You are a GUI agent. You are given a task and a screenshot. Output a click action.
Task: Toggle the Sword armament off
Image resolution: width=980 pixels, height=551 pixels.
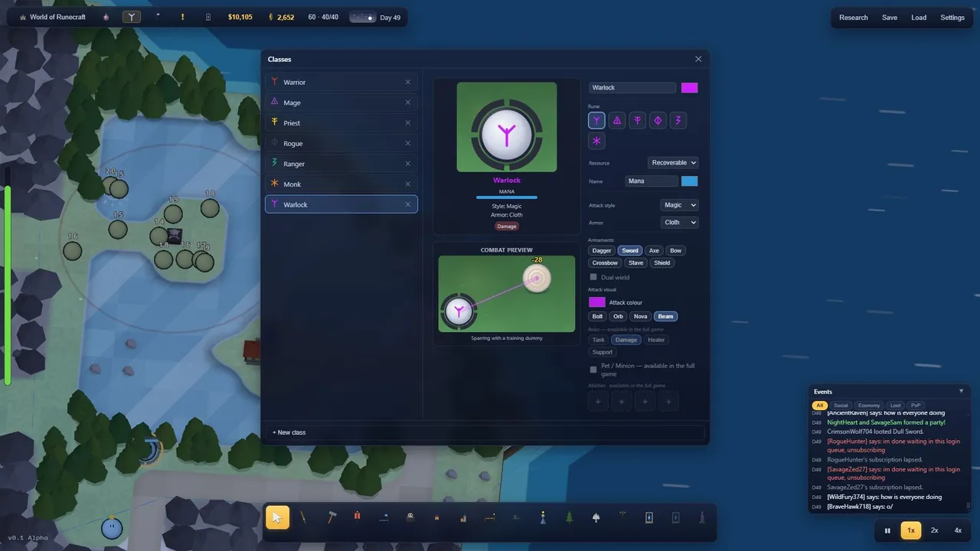pyautogui.click(x=630, y=250)
